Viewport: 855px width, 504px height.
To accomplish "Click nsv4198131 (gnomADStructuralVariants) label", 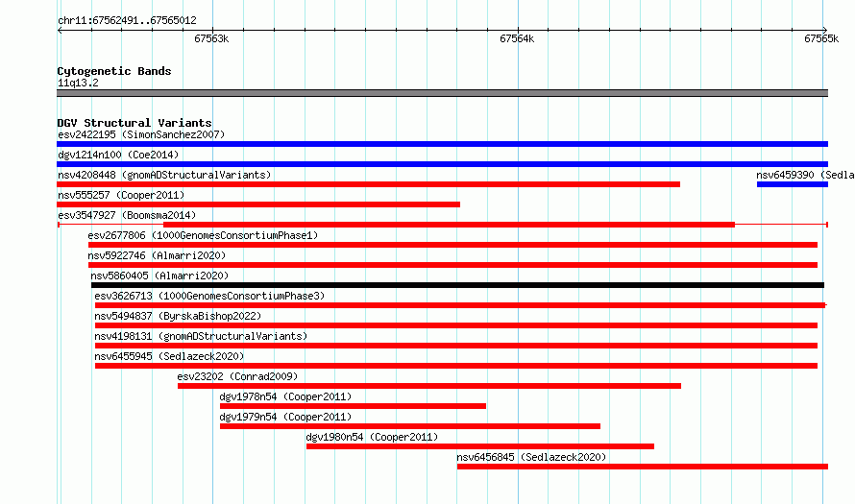I will click(201, 336).
